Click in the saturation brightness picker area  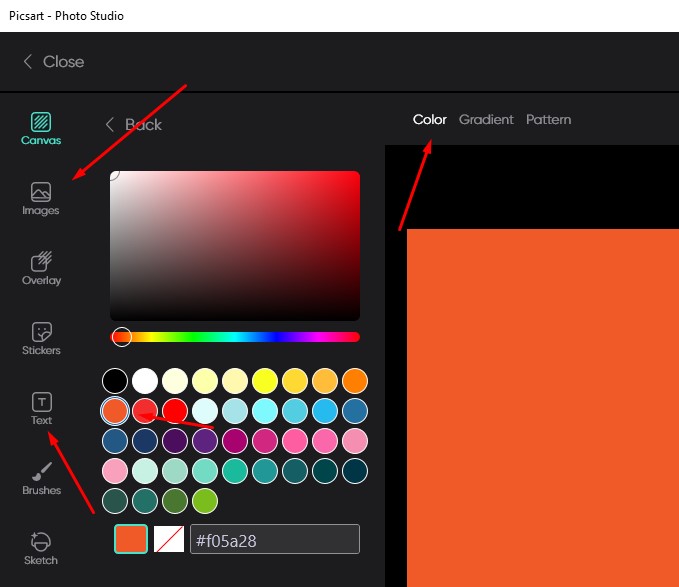pos(235,245)
